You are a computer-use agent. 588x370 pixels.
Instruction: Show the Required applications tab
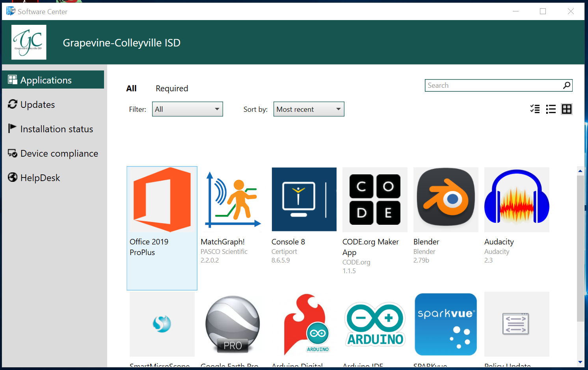[x=172, y=89]
